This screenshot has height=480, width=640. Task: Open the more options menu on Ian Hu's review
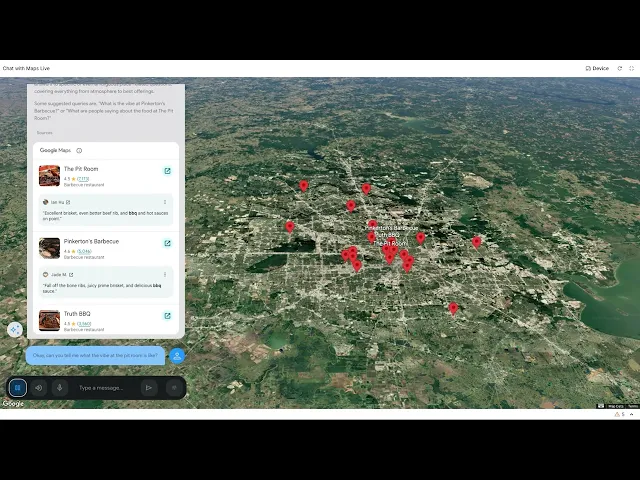[165, 202]
